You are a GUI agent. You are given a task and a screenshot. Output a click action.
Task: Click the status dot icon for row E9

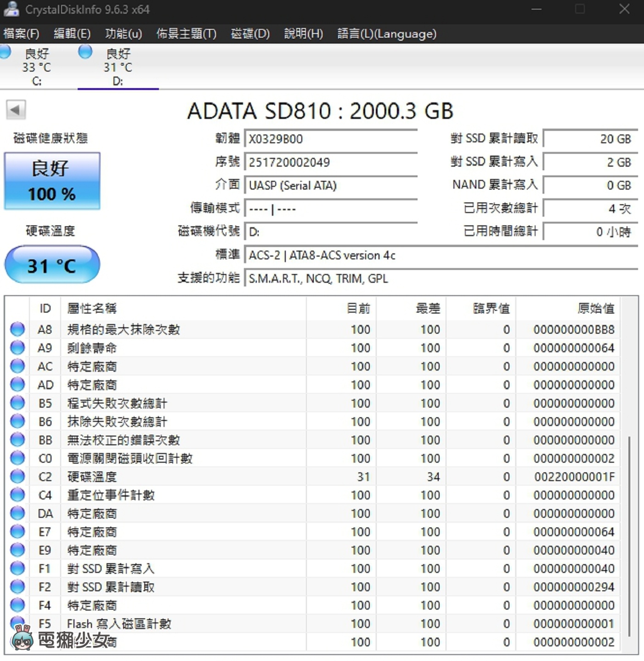pyautogui.click(x=17, y=549)
